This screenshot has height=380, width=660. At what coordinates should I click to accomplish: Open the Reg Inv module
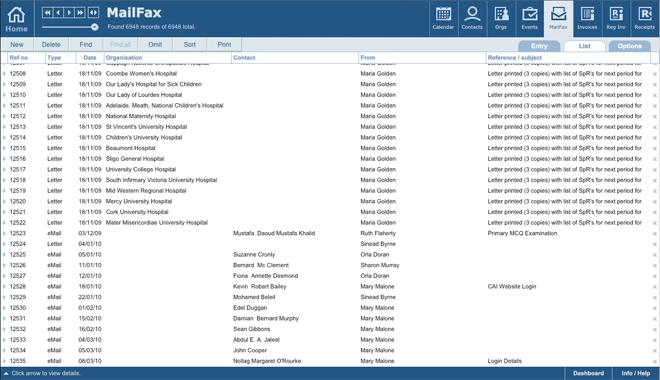[x=616, y=19]
